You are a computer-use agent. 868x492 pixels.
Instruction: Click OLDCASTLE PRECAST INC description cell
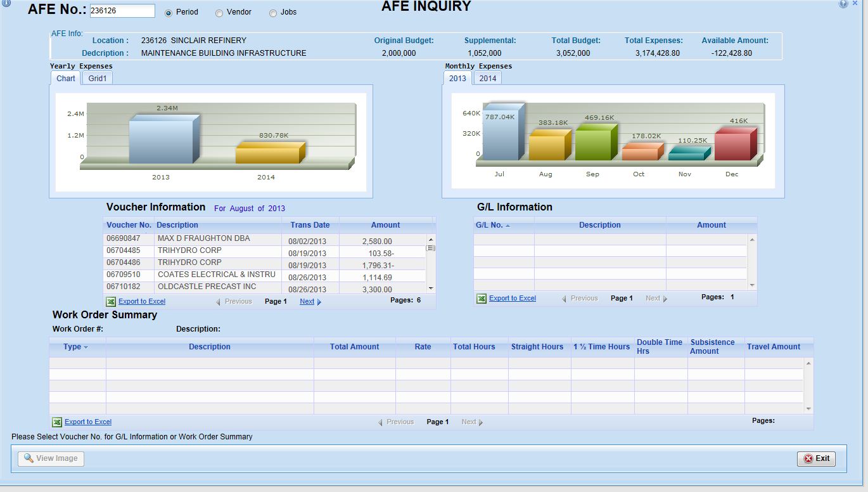click(x=217, y=287)
